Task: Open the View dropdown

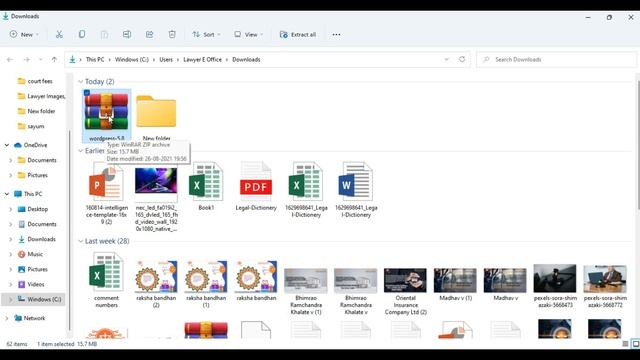Action: coord(249,35)
